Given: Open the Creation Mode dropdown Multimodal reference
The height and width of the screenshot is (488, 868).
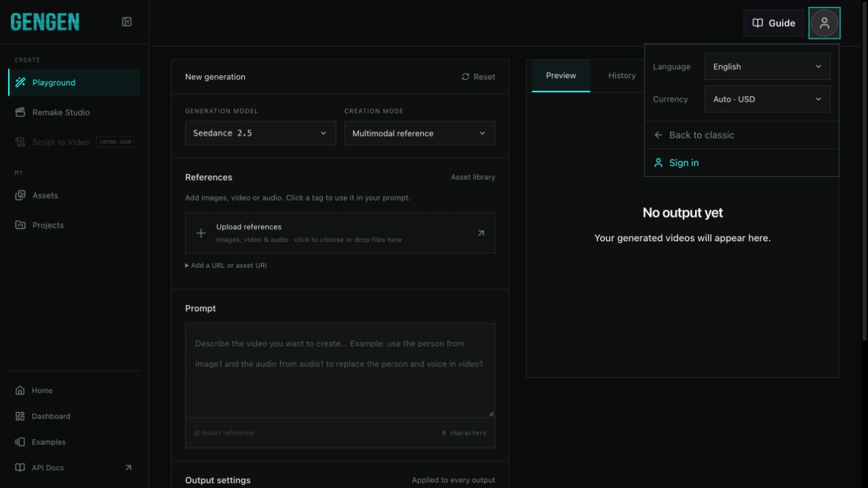Looking at the screenshot, I should coord(420,133).
